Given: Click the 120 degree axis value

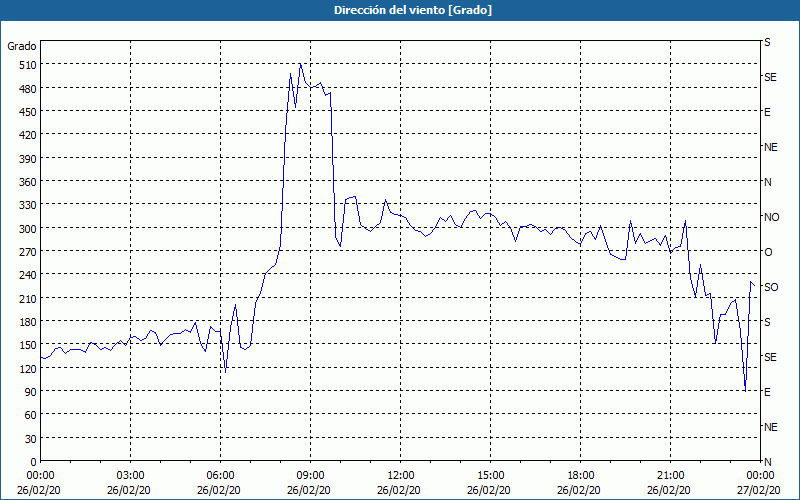Looking at the screenshot, I should coord(28,368).
